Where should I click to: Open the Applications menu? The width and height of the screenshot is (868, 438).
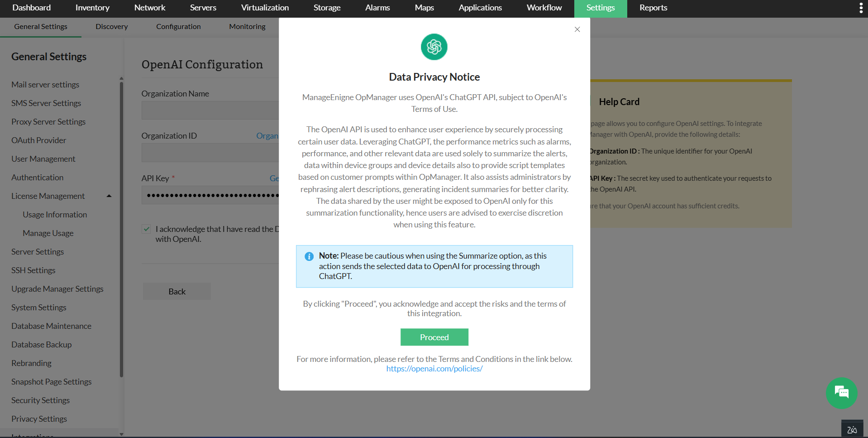[480, 8]
